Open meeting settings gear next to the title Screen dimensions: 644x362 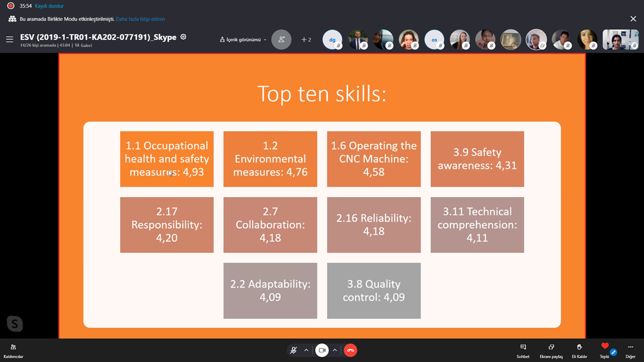tap(183, 37)
